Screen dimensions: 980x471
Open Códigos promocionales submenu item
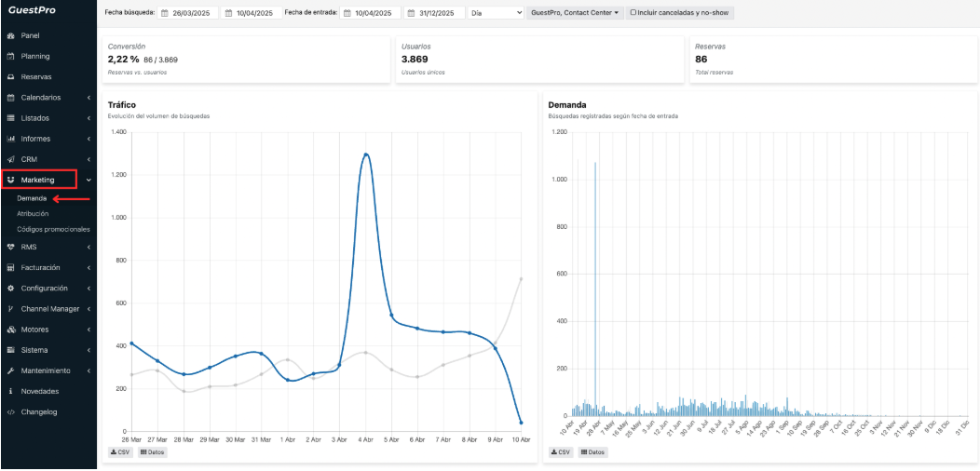(53, 229)
